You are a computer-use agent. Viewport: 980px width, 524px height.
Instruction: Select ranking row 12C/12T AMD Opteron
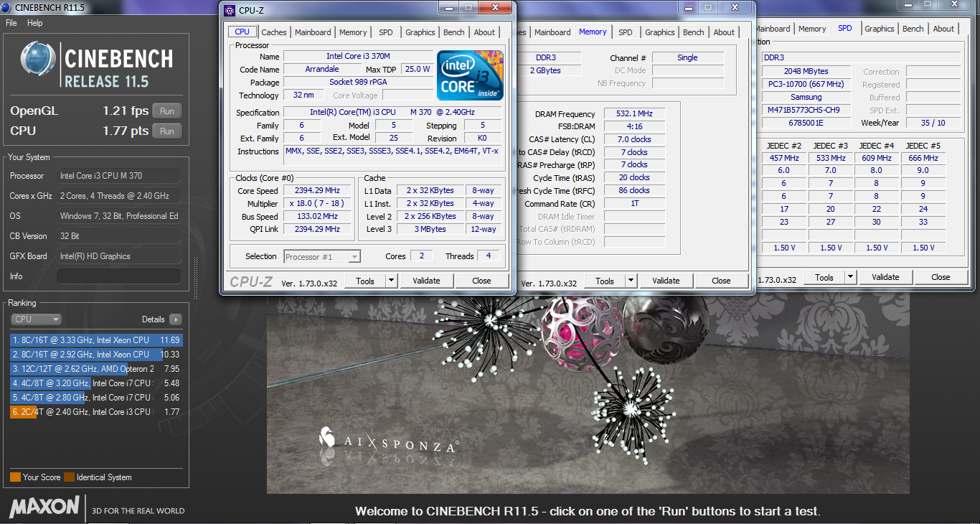coord(96,369)
